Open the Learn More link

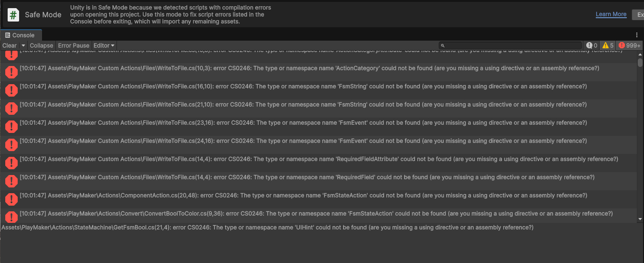tap(611, 14)
